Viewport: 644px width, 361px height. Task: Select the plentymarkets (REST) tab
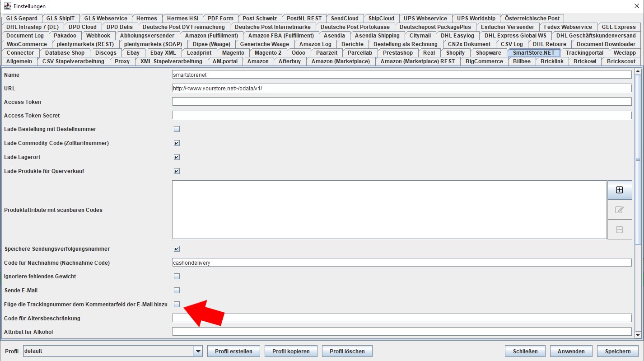click(85, 44)
